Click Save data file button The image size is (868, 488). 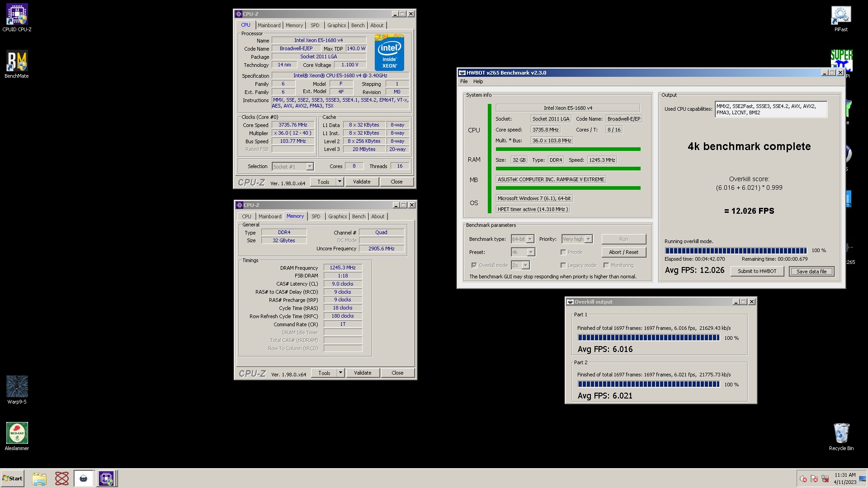tap(811, 271)
